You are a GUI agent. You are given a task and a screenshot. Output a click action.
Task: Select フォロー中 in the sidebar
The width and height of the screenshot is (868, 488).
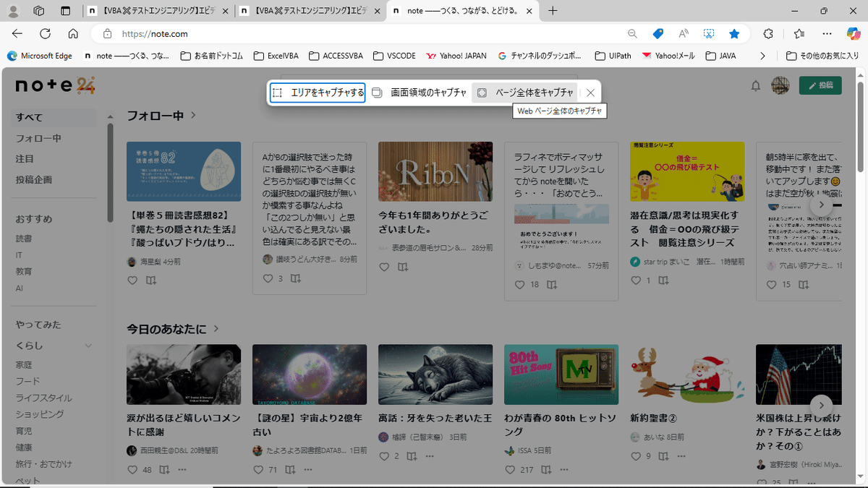coord(39,138)
